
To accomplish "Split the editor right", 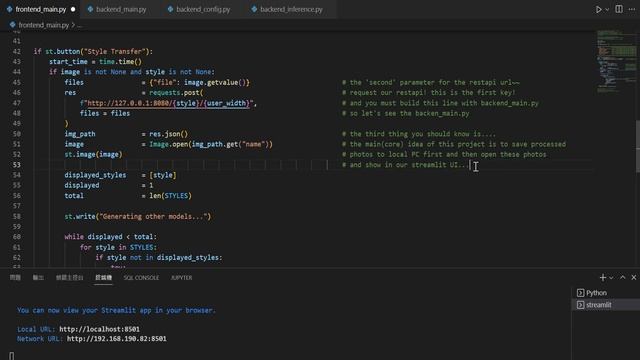I will pyautogui.click(x=619, y=9).
